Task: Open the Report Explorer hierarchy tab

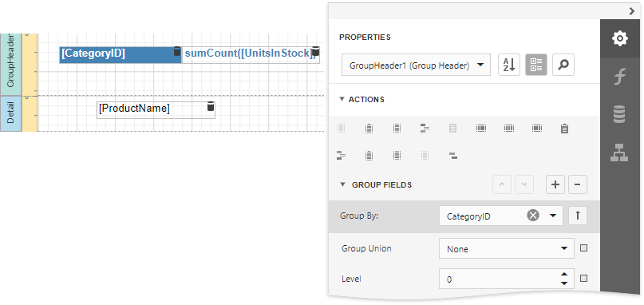Action: 620,153
